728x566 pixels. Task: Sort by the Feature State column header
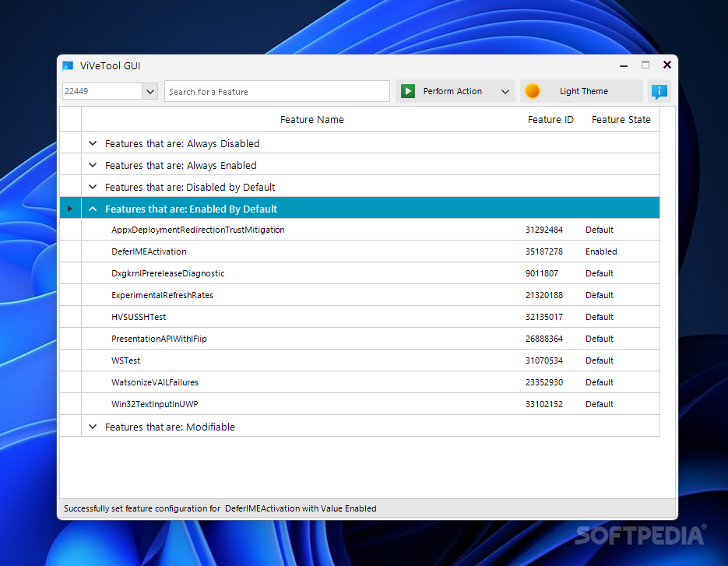click(621, 119)
